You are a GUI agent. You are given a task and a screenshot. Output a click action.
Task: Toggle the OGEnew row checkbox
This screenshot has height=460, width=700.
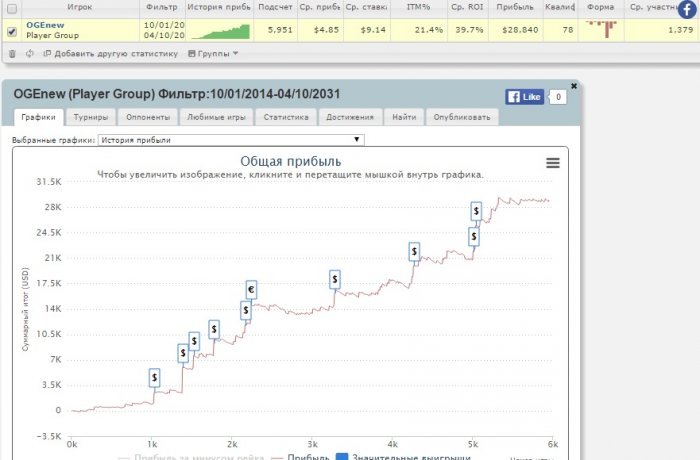tap(12, 31)
